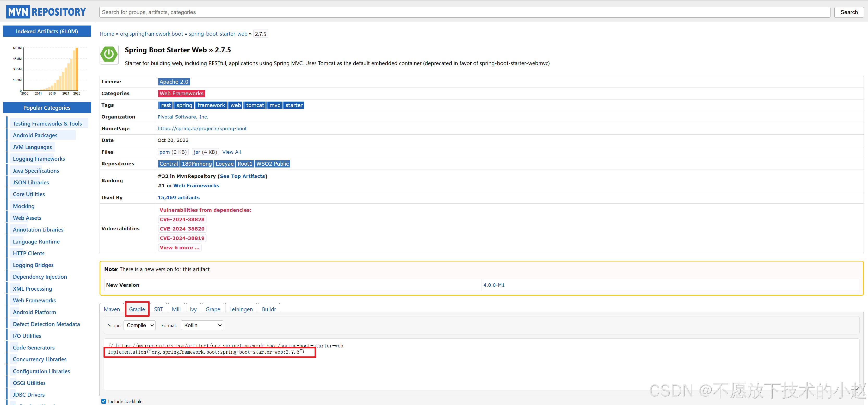Click View 6 more vulnerabilities

180,247
